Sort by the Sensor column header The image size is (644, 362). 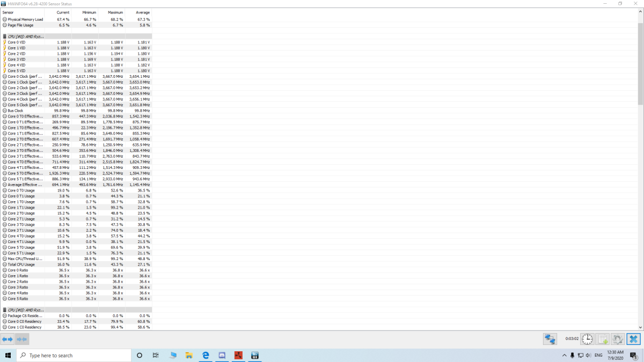point(23,12)
